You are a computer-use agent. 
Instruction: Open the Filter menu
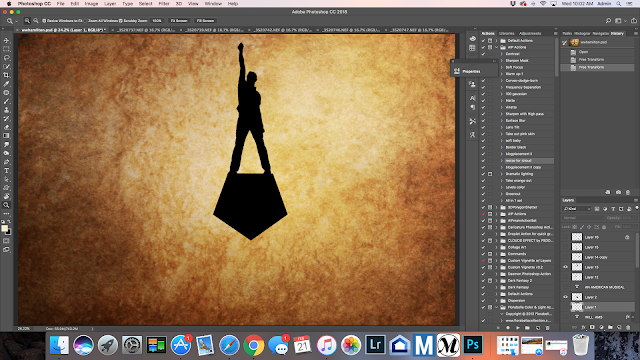[164, 4]
